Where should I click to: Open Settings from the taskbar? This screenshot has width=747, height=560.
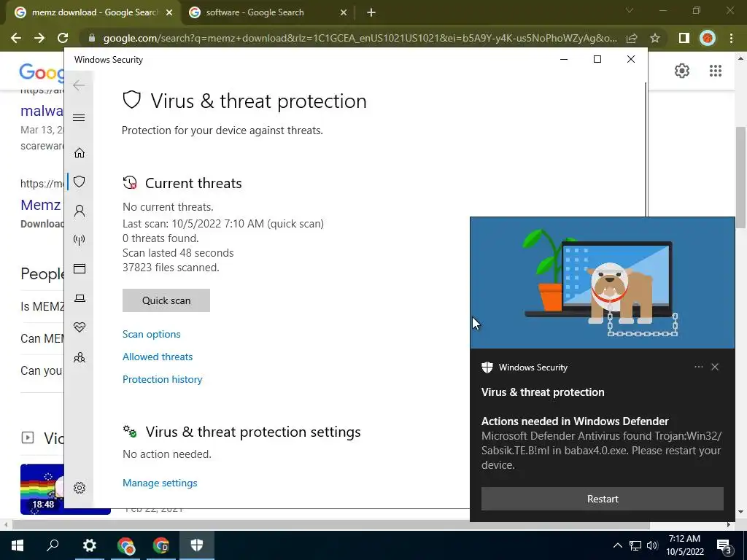point(89,545)
